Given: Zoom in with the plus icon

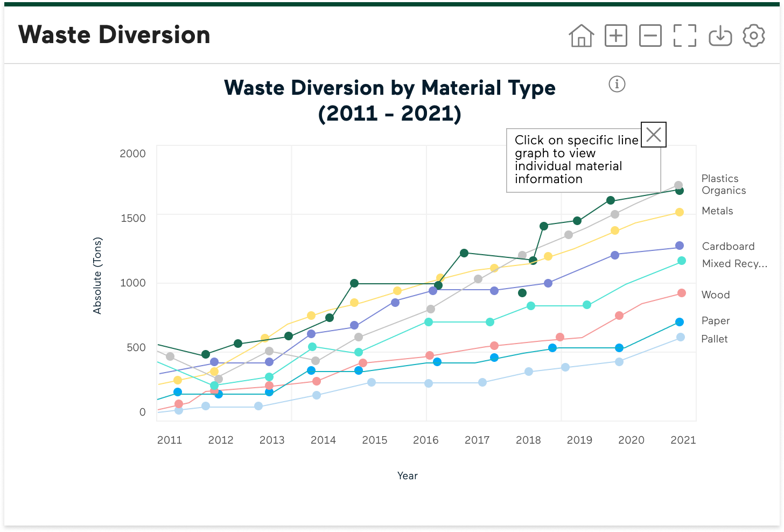Looking at the screenshot, I should click(x=616, y=36).
